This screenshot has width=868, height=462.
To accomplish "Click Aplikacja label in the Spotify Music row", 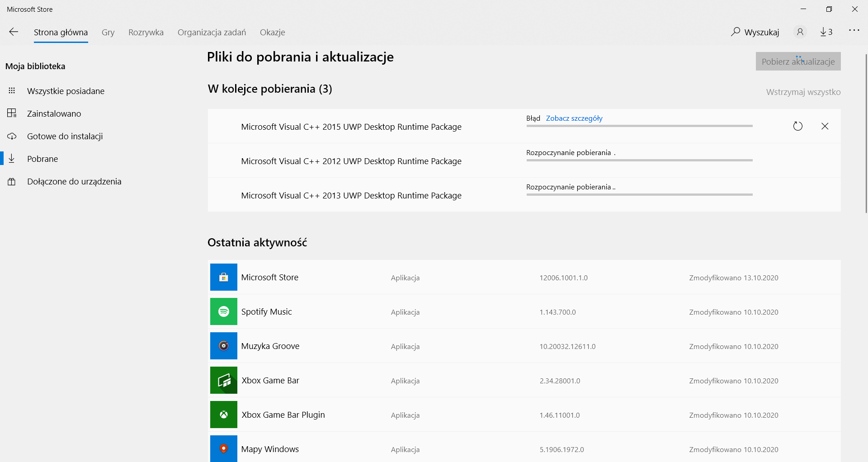I will (x=406, y=312).
